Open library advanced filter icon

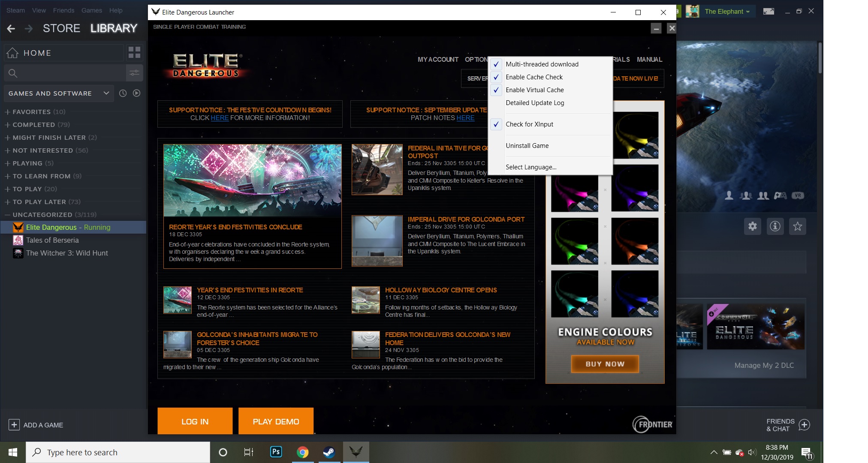(x=135, y=73)
